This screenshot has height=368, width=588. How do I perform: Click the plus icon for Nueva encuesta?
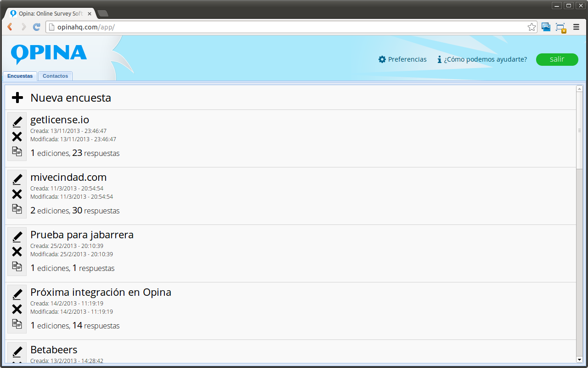click(x=17, y=98)
